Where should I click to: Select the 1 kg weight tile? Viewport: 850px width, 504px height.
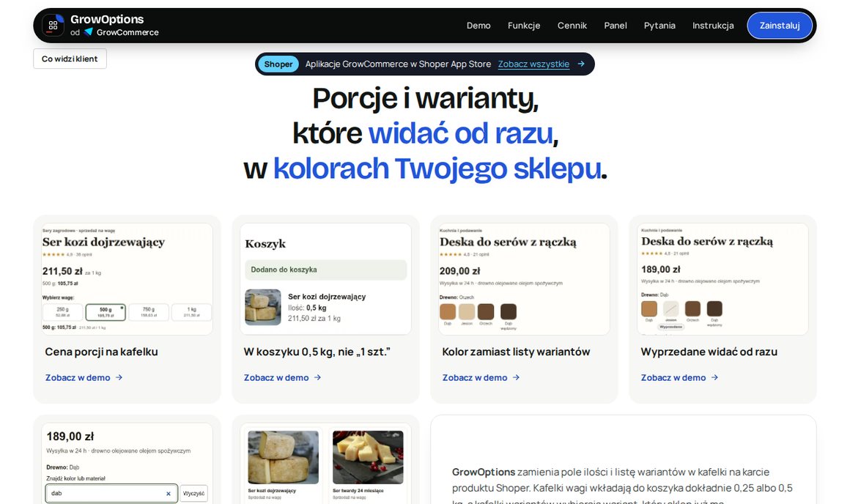point(191,312)
